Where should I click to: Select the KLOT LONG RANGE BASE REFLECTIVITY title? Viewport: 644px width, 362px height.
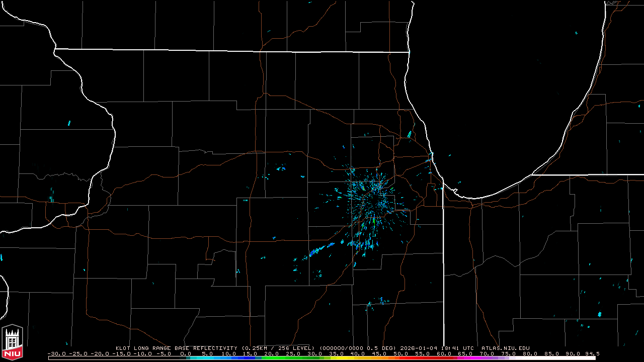pos(176,348)
